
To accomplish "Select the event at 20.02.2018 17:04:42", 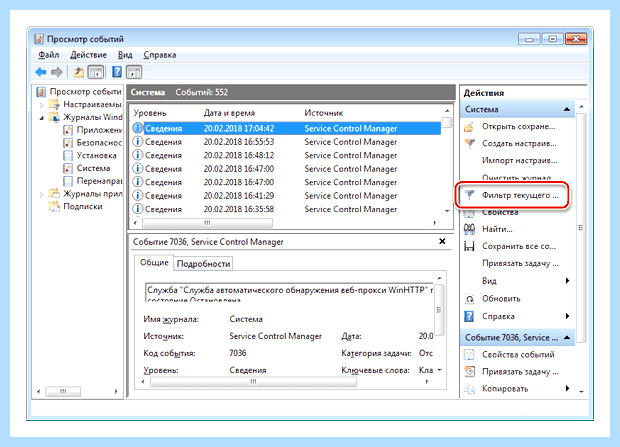I will point(286,128).
